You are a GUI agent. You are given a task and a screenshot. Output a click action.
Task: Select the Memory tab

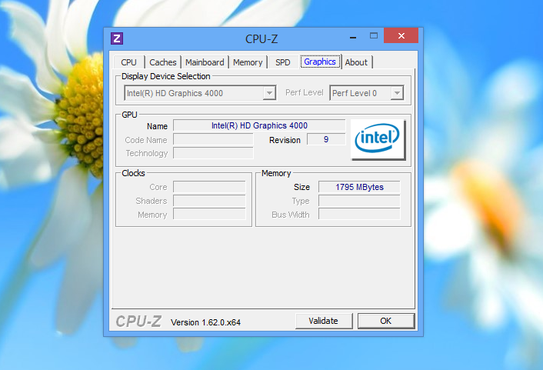click(248, 62)
